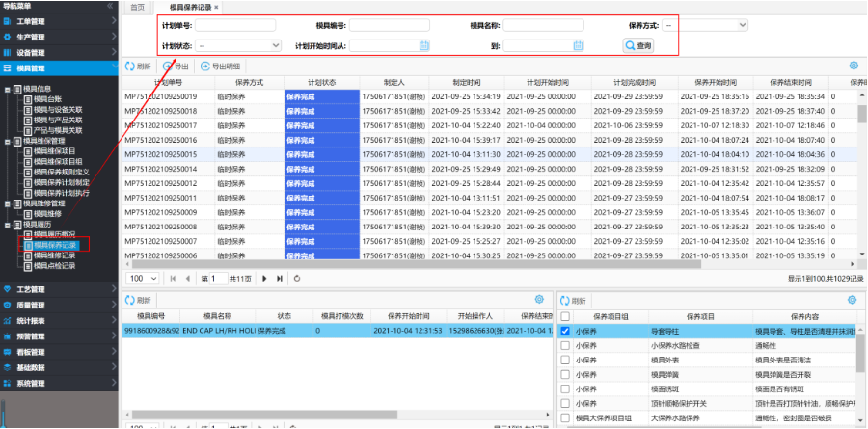Click the 看板管理 sidebar icon
868x429 pixels.
(x=7, y=352)
